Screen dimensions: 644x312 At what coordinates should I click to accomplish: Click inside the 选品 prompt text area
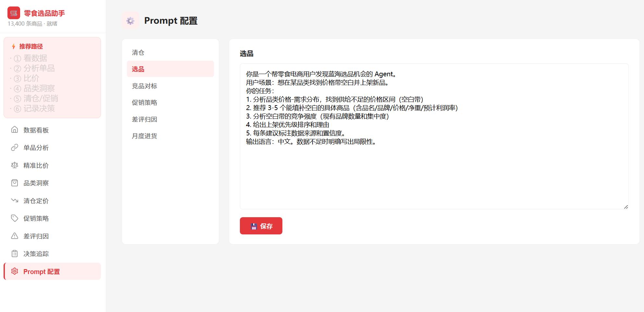tap(434, 136)
